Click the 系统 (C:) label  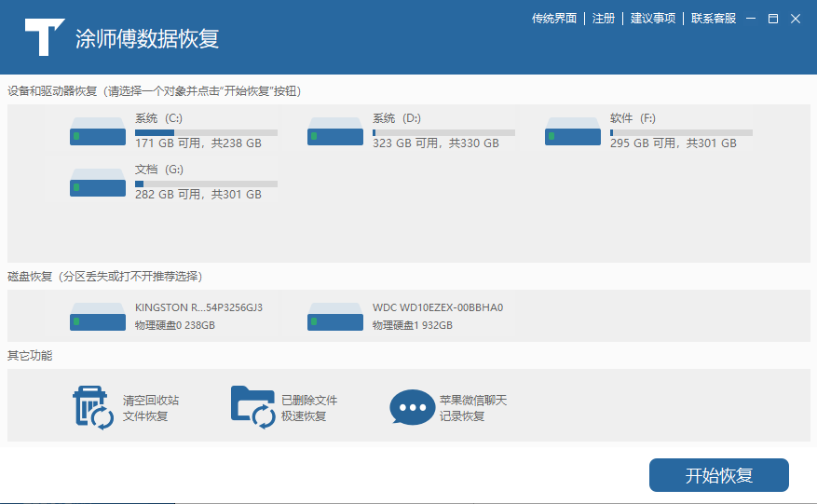click(159, 118)
